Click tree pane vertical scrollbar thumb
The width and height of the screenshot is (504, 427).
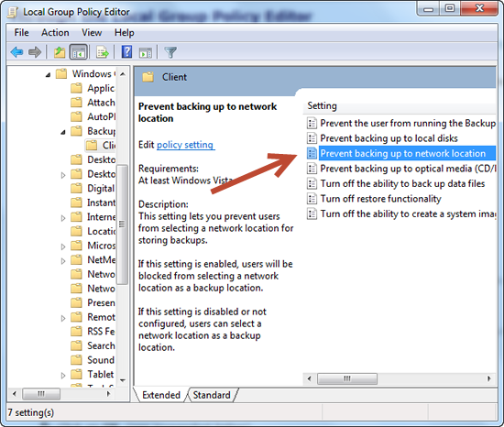point(122,224)
